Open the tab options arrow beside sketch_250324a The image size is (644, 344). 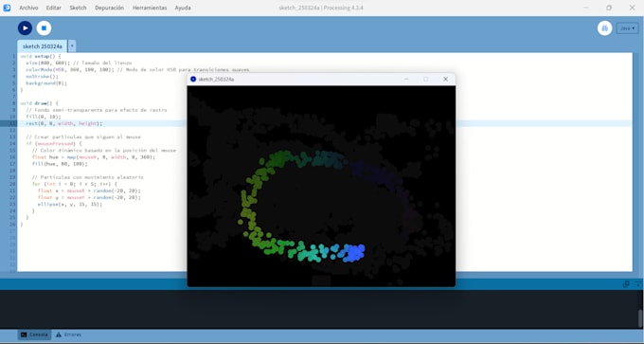[x=72, y=46]
